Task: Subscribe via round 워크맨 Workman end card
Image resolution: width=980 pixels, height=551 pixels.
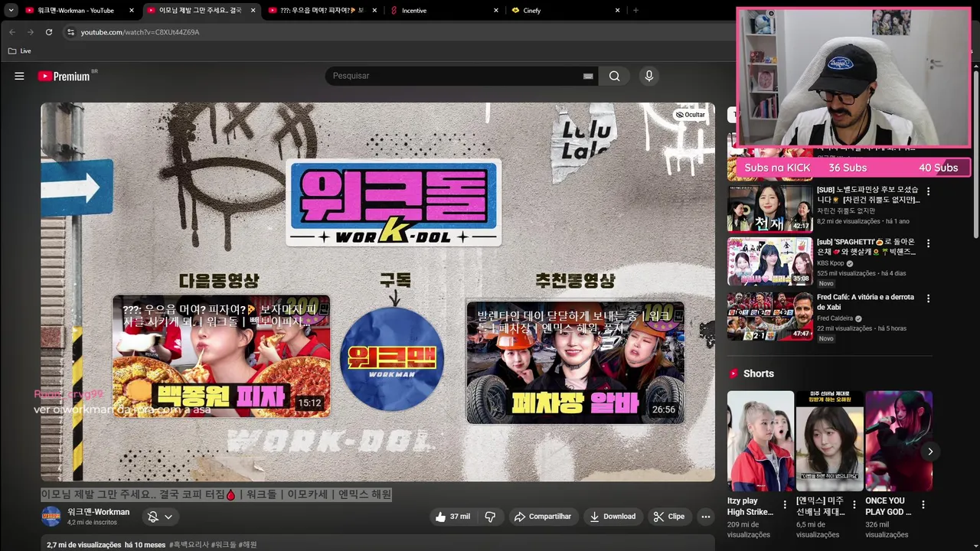Action: pos(391,358)
